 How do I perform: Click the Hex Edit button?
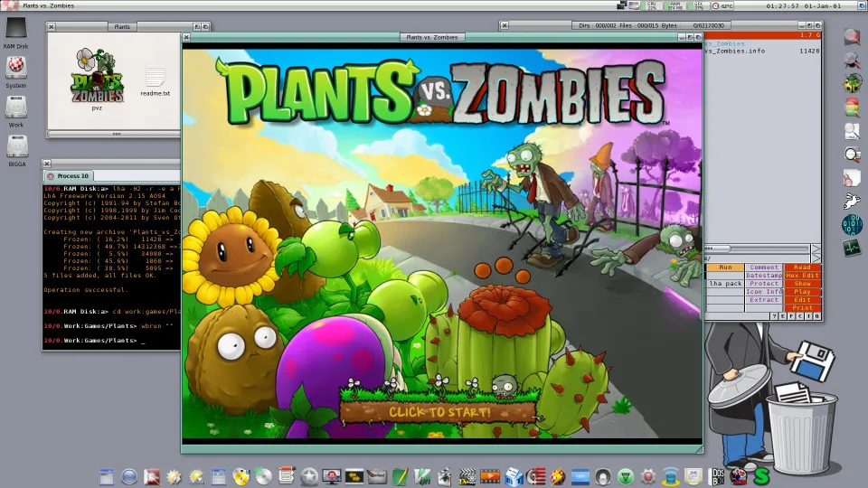click(x=802, y=276)
